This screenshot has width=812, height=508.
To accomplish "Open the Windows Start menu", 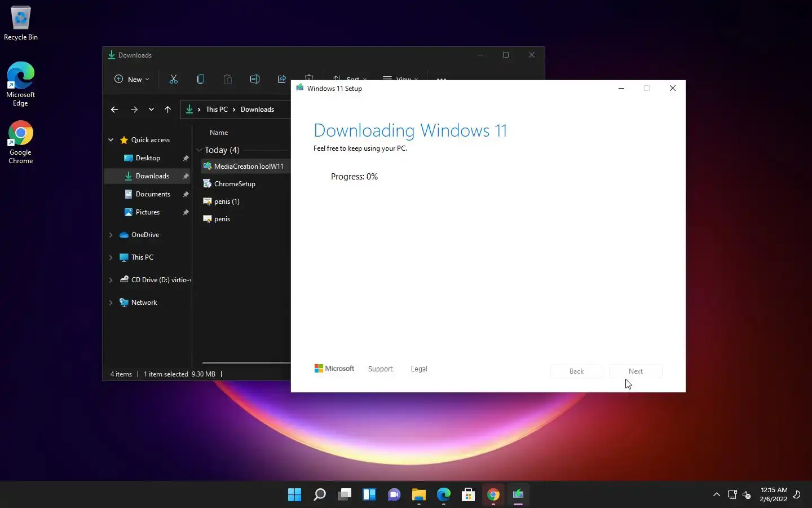I will 294,495.
